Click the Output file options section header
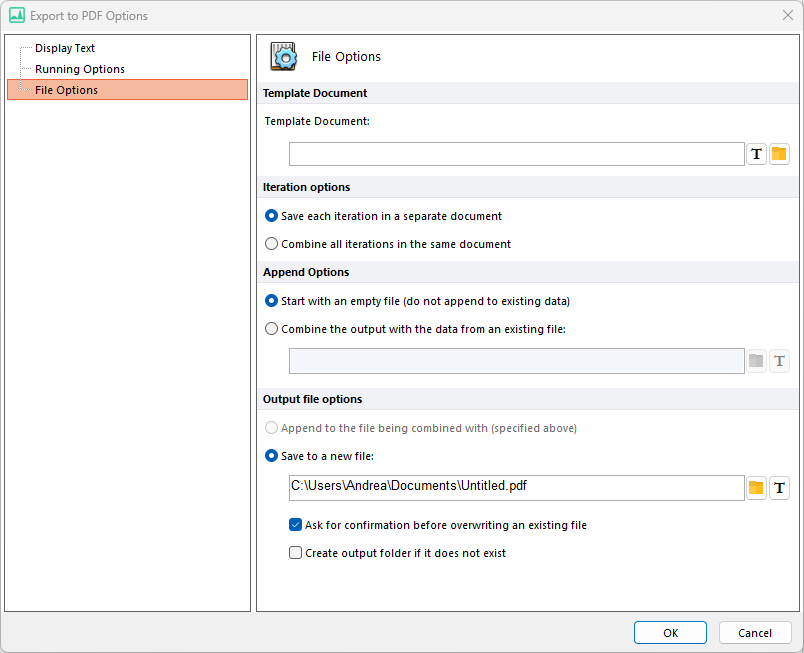Screen dimensions: 804x653 coord(528,399)
